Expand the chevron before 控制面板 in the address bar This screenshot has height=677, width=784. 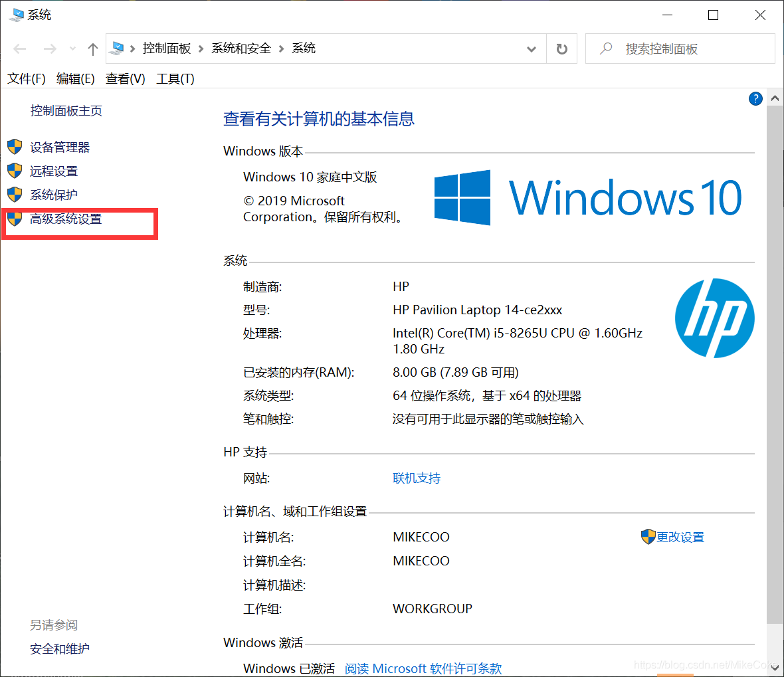132,48
